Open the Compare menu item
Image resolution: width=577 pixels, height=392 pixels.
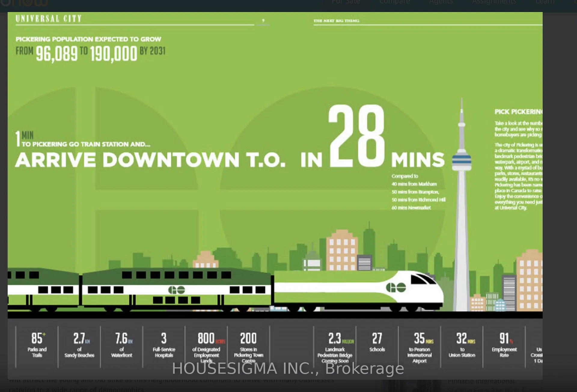click(394, 2)
